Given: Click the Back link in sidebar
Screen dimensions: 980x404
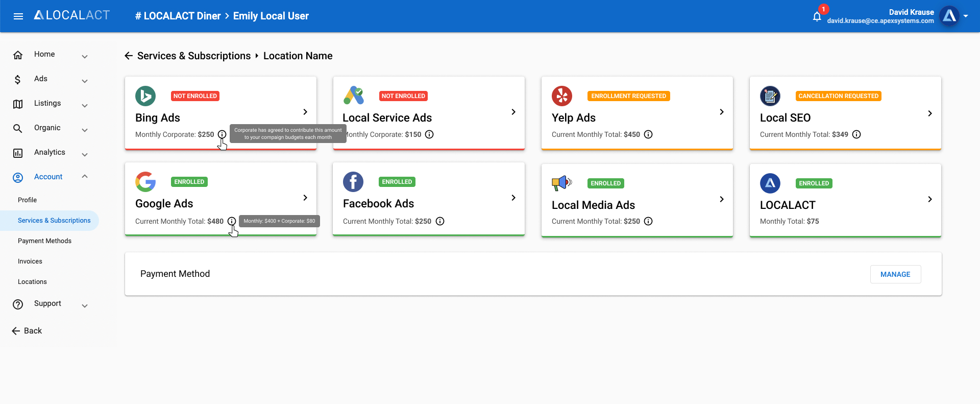Looking at the screenshot, I should 27,331.
